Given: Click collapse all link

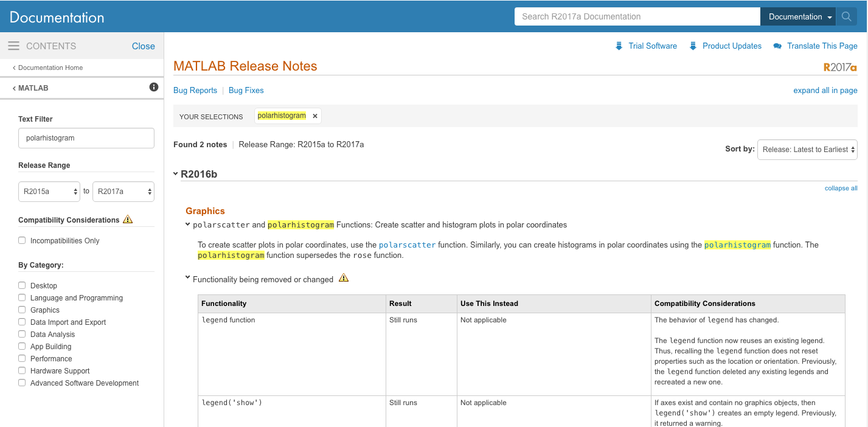Looking at the screenshot, I should click(x=841, y=188).
